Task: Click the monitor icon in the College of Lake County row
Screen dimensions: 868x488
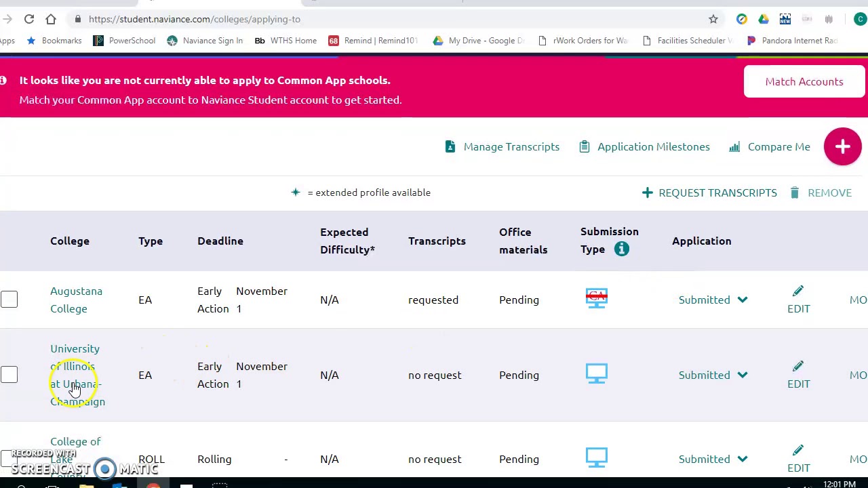Action: tap(597, 457)
